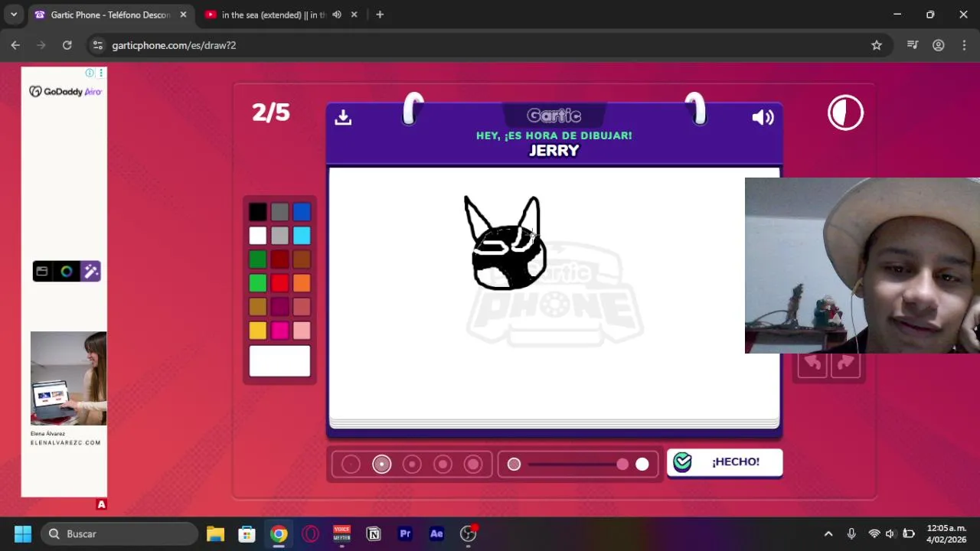Close the 'in the sea' tab
The image size is (980, 551).
point(354,15)
